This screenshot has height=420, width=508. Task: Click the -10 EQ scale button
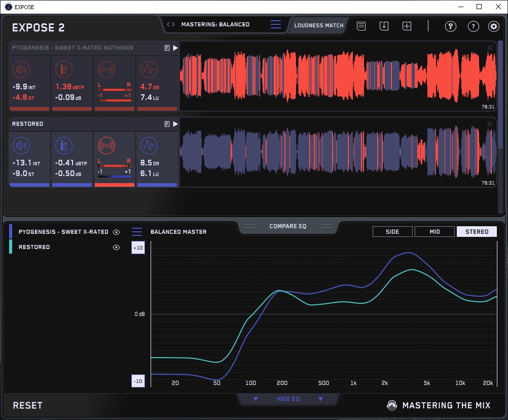point(138,381)
